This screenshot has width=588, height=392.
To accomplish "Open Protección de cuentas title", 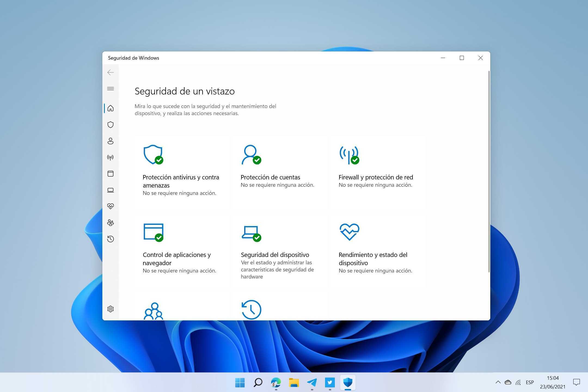I will 270,177.
